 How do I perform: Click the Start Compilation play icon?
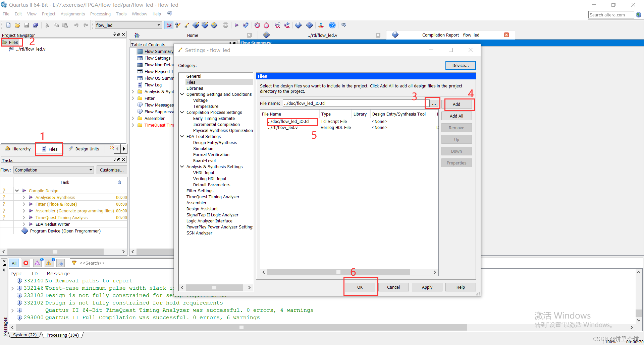(x=236, y=25)
